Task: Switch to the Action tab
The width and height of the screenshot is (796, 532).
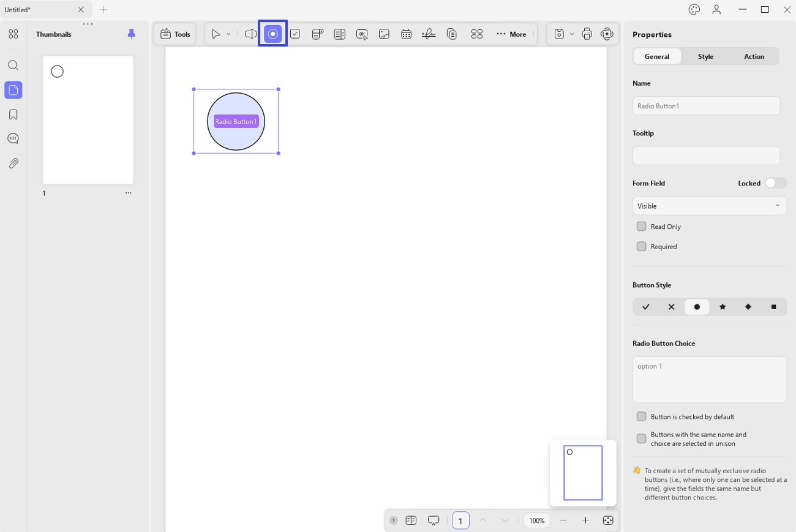Action: click(x=754, y=56)
